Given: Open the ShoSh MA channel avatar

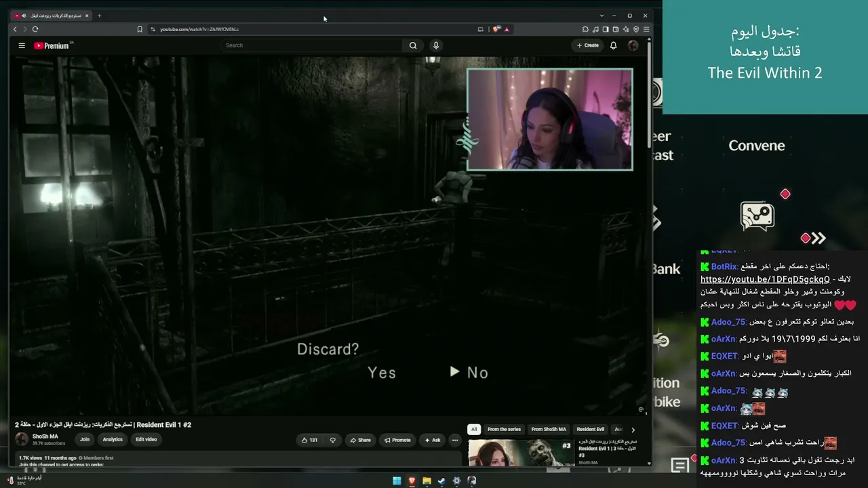Looking at the screenshot, I should click(22, 439).
